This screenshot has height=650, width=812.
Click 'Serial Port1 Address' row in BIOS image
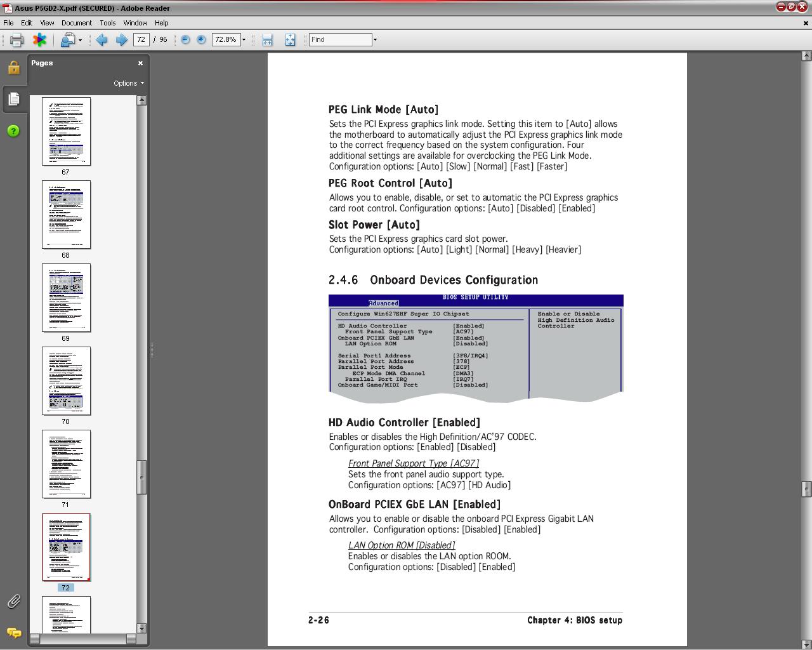(x=413, y=355)
